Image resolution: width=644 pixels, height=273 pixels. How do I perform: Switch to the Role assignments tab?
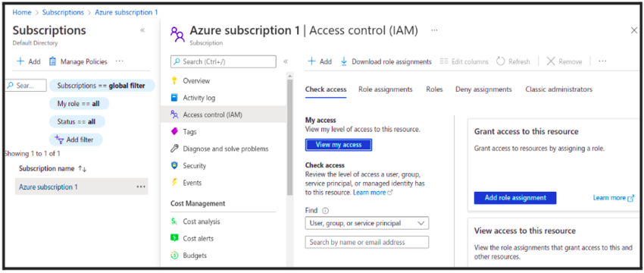point(385,89)
